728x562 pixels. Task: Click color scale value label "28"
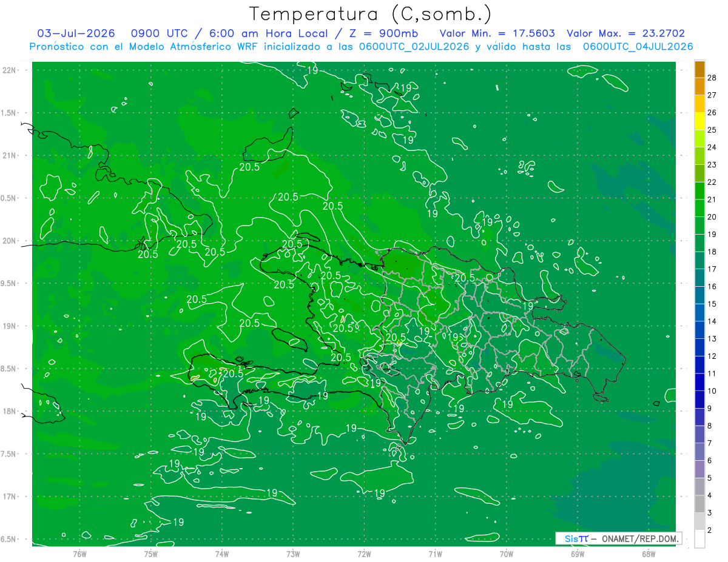click(712, 78)
